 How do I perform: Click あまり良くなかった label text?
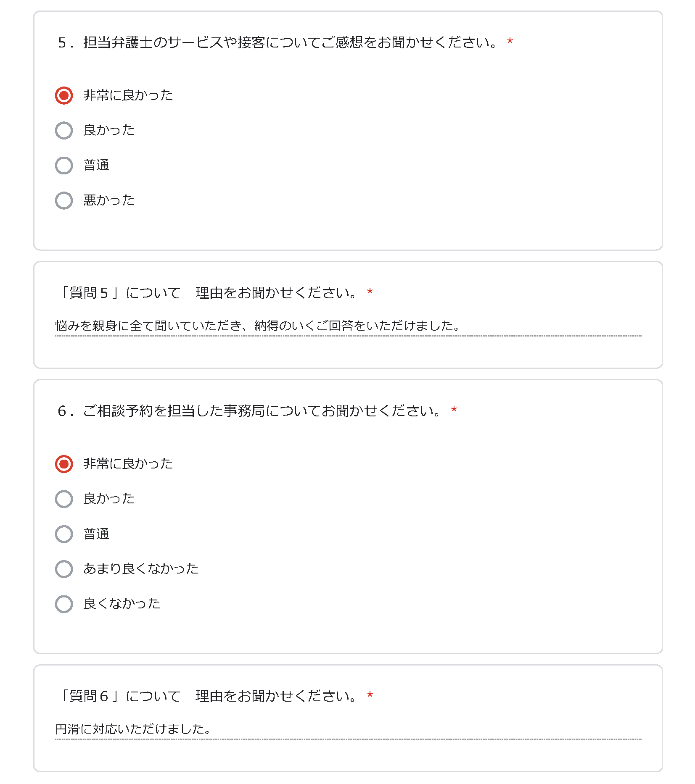tap(141, 569)
